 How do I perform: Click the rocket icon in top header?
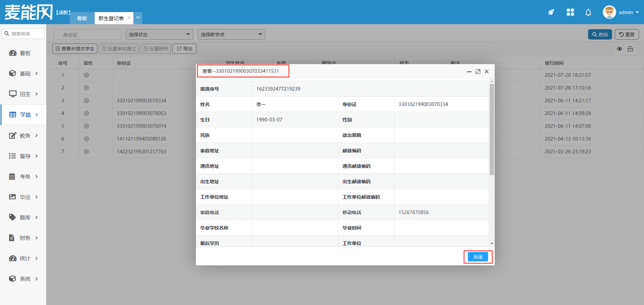[551, 12]
